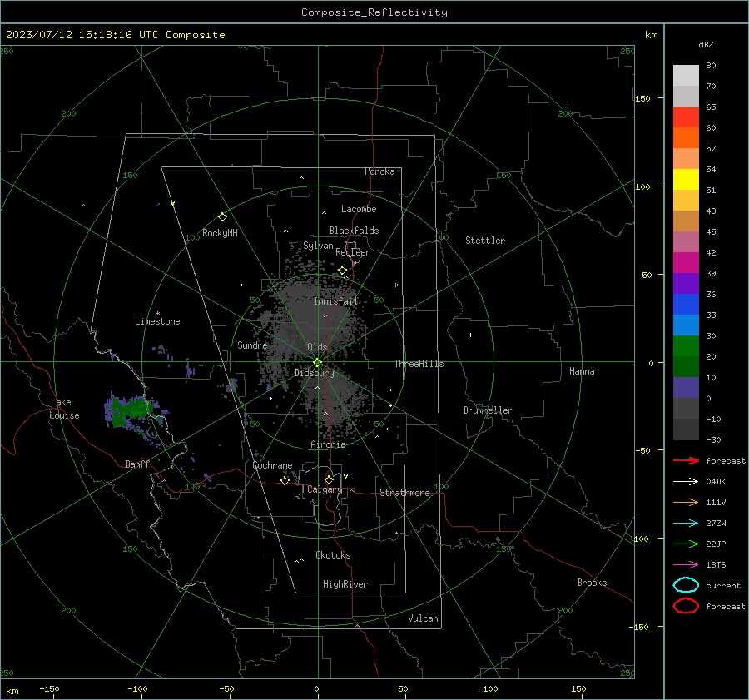Click the Sundre town label
This screenshot has height=700, width=749.
[x=252, y=345]
